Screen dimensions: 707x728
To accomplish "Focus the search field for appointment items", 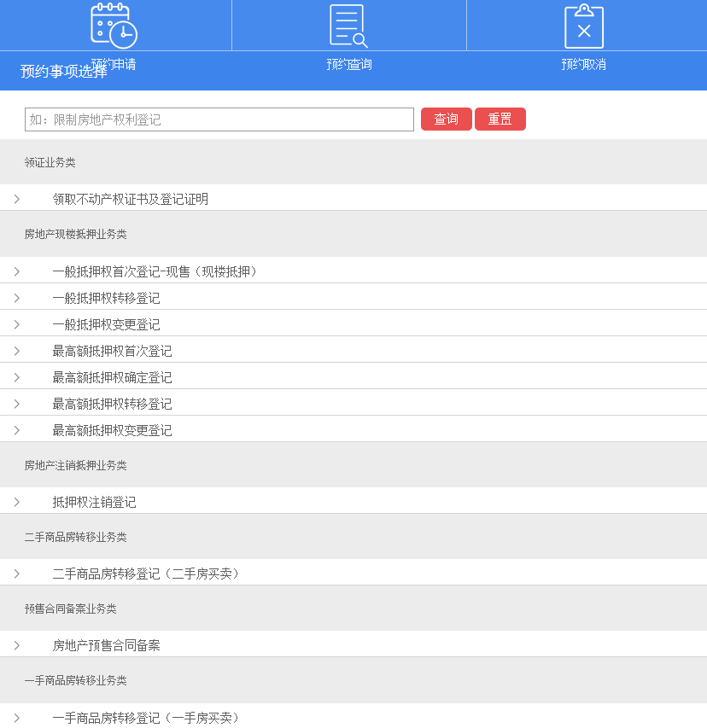I will [x=219, y=119].
